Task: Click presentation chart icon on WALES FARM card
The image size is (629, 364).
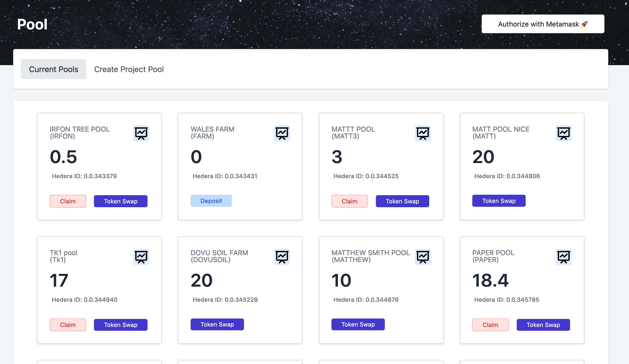Action: click(x=282, y=133)
